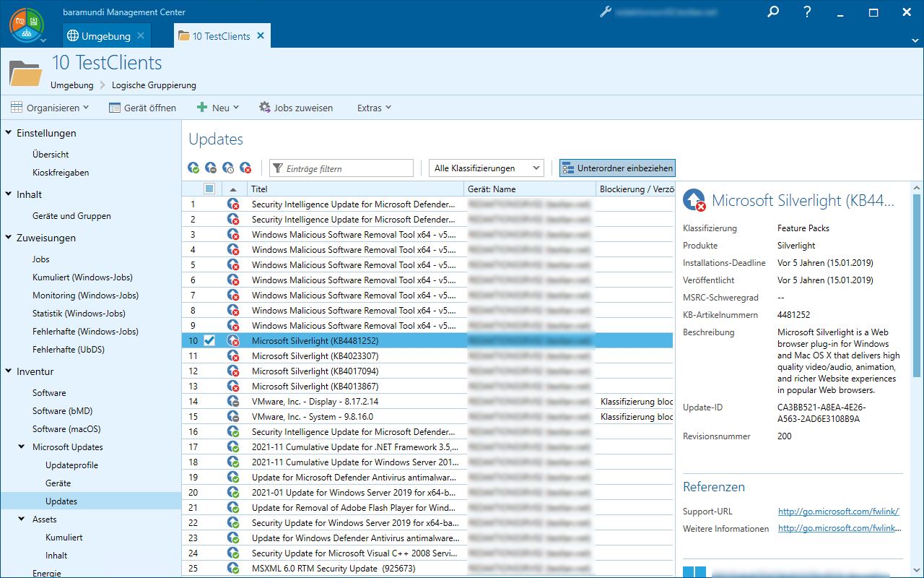Open the Alle Klassifizierungen dropdown
This screenshot has width=924, height=578.
coord(486,168)
